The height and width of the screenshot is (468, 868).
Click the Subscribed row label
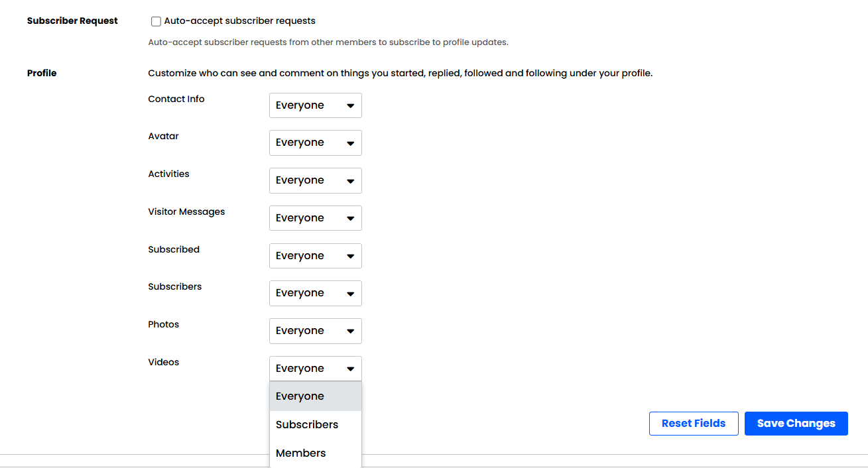pos(174,250)
